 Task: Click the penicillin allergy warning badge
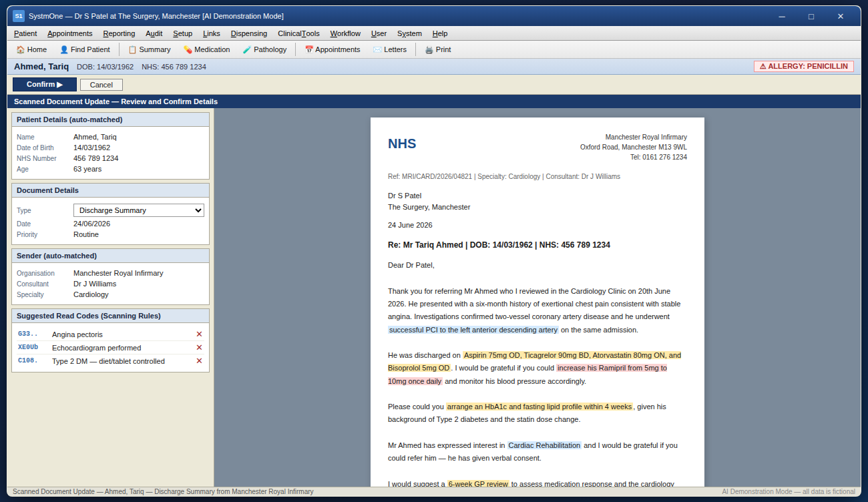pyautogui.click(x=804, y=67)
